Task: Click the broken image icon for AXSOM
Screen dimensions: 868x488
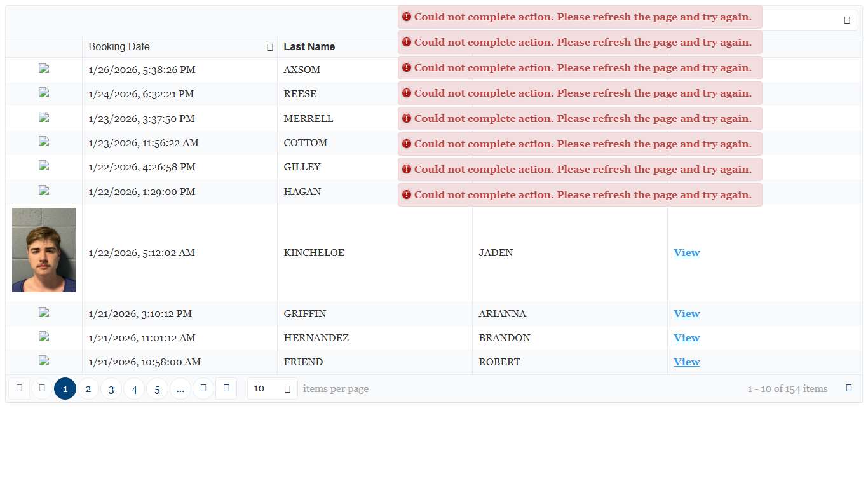Action: (x=44, y=69)
